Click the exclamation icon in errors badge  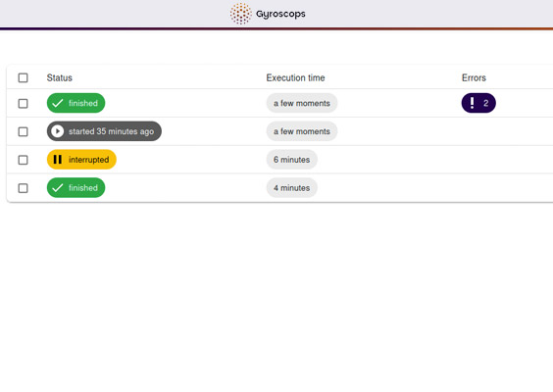coord(473,103)
